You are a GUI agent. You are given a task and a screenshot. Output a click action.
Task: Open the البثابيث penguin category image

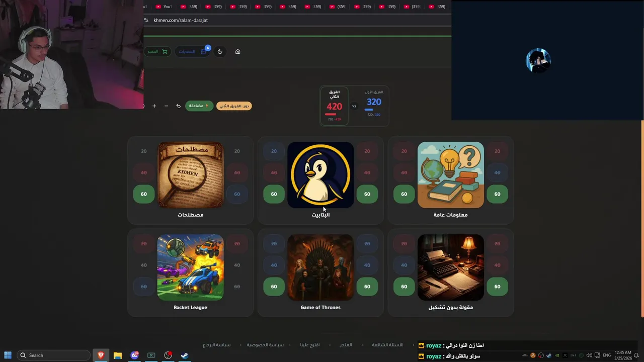[x=320, y=174]
